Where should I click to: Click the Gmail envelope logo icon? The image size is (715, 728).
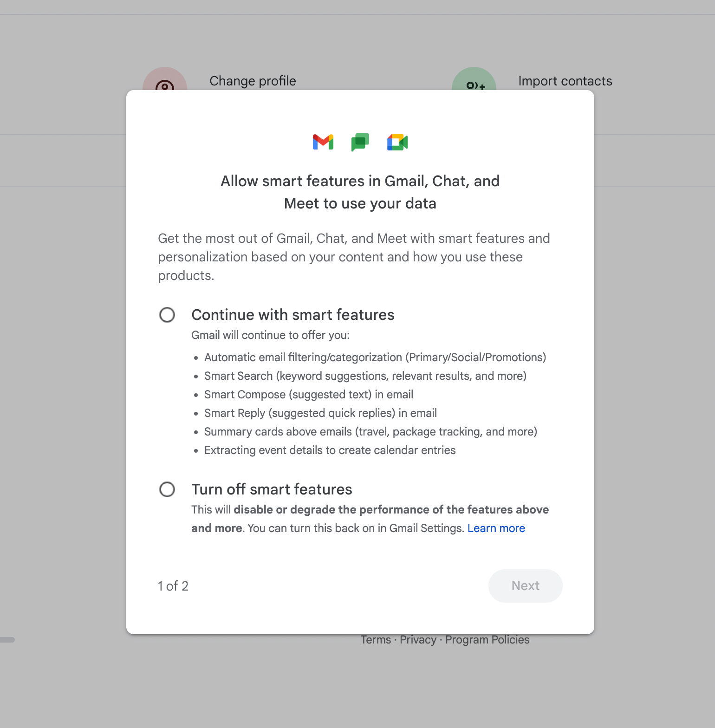tap(323, 142)
